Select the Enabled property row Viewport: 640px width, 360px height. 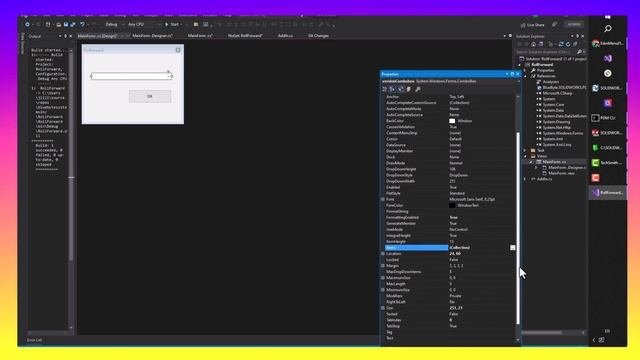(x=449, y=187)
